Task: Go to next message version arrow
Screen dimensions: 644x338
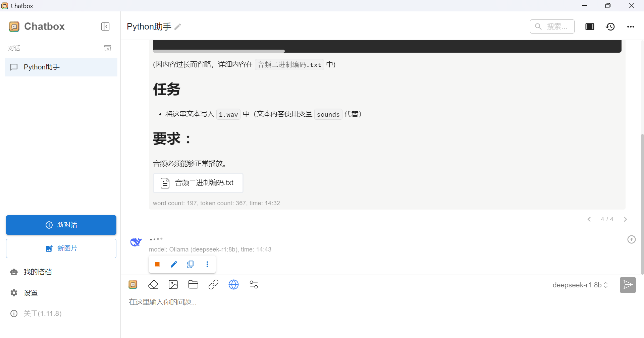Action: [625, 219]
